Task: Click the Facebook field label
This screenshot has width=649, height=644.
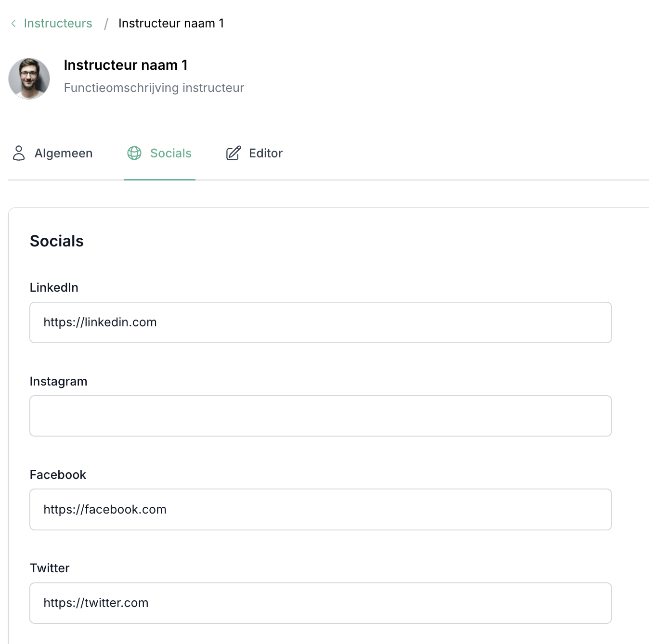Action: click(58, 475)
